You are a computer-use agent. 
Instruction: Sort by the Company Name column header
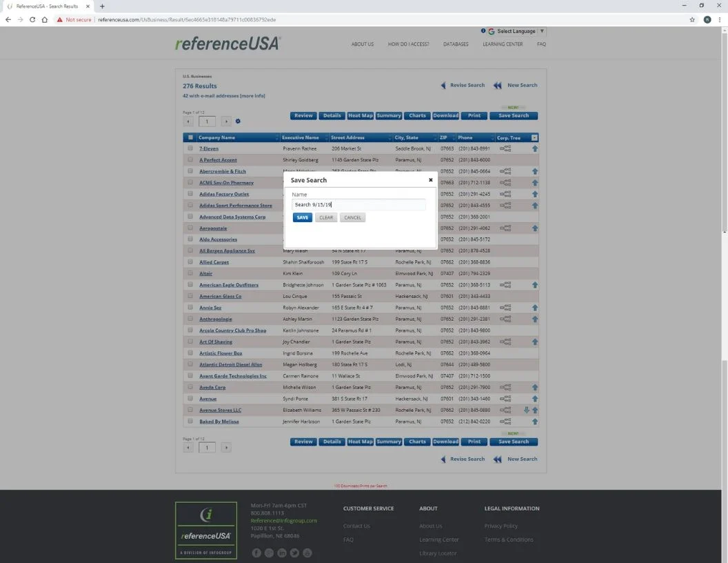tap(217, 137)
